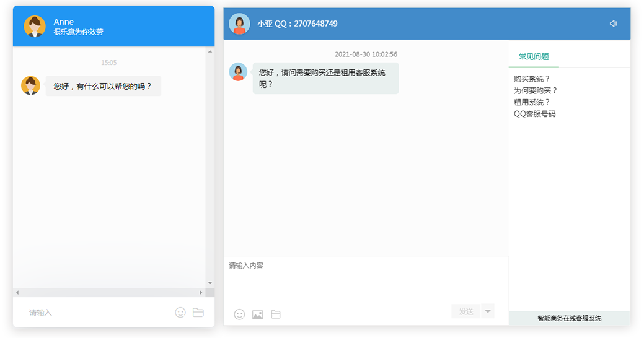Click the message bubble about 购买还是租用客服系统

(x=325, y=79)
